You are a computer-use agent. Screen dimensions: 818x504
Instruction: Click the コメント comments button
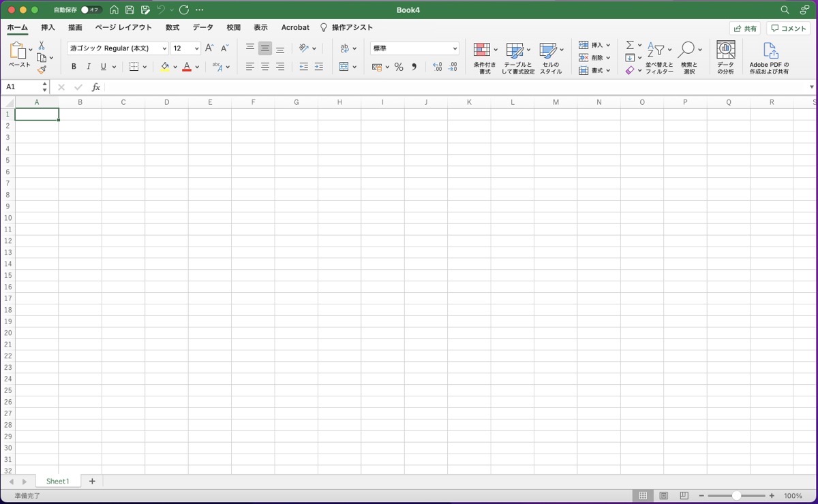(788, 29)
